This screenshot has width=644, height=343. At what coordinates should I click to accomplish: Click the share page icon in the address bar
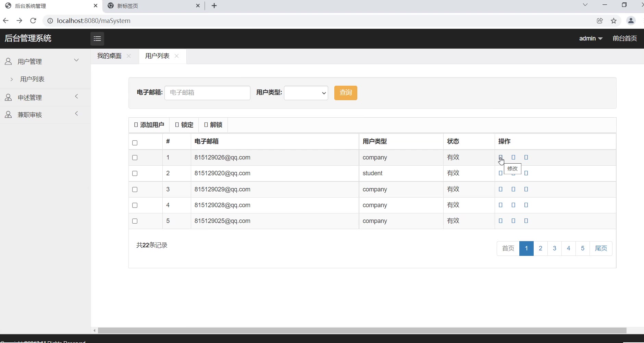click(600, 21)
